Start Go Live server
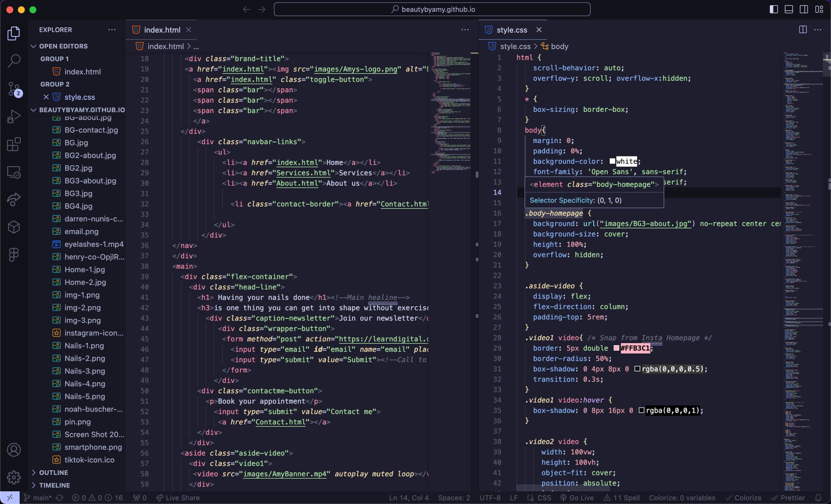This screenshot has height=504, width=831. tap(577, 498)
